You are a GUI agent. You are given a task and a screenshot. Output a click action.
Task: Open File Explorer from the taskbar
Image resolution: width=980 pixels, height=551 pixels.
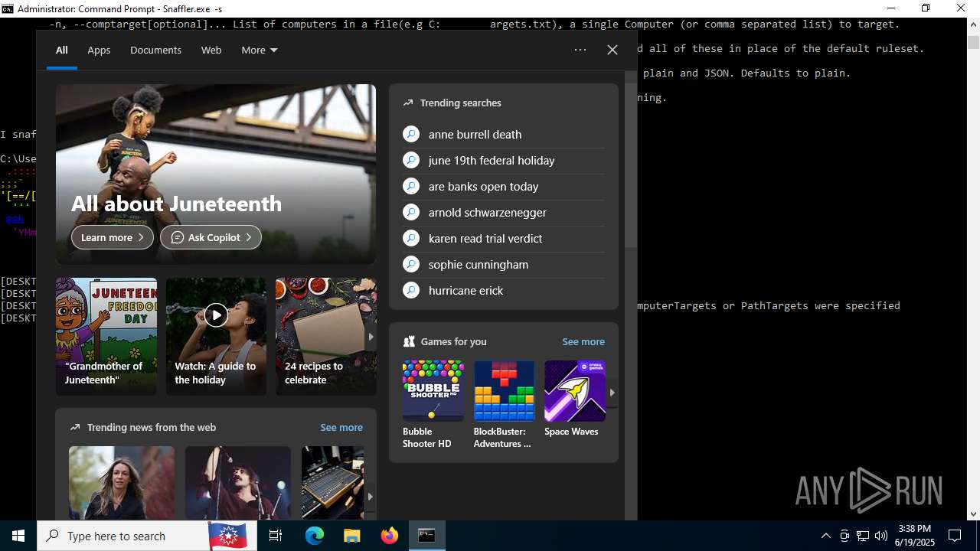351,536
